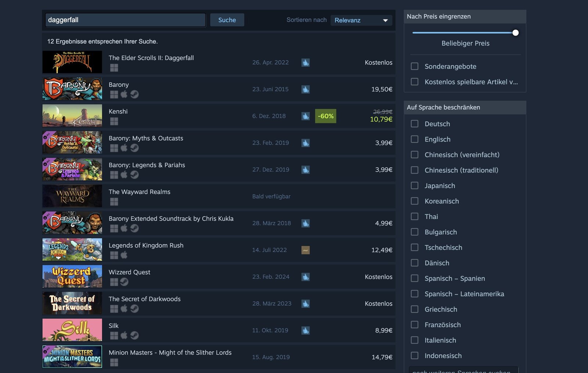
Task: Click The Secret of Darkwoods thumbnail
Action: click(x=72, y=303)
